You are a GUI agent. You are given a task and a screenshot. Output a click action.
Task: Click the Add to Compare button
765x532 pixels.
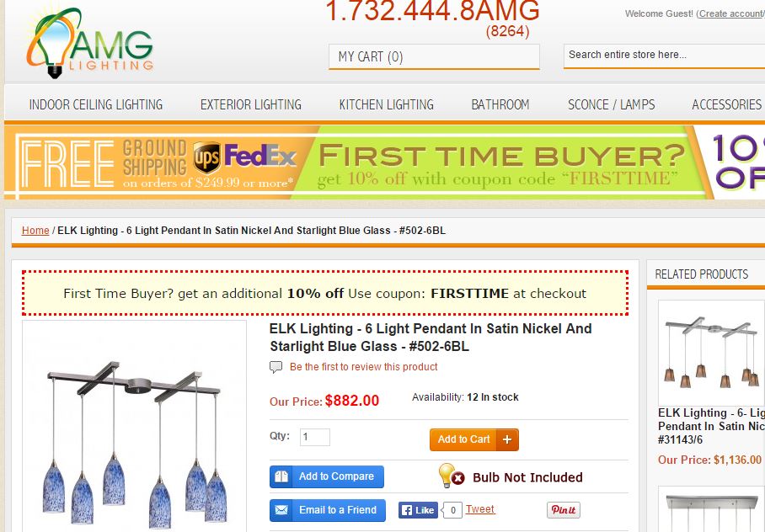pyautogui.click(x=326, y=476)
